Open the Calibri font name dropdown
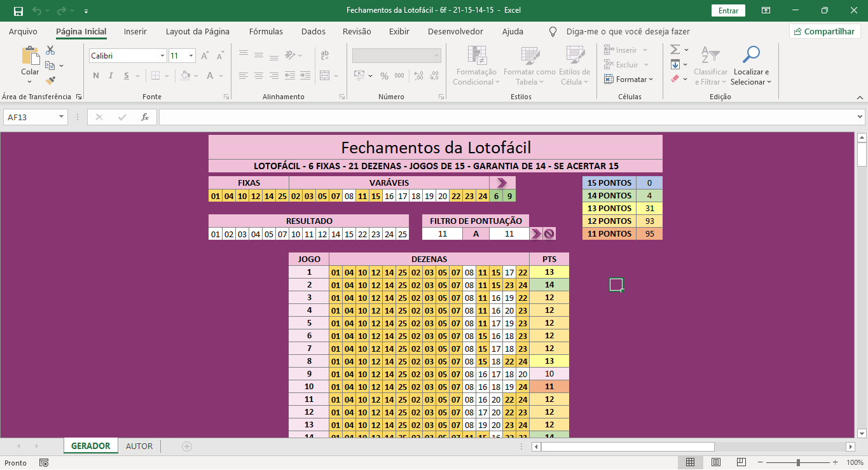This screenshot has height=470, width=868. coord(162,56)
